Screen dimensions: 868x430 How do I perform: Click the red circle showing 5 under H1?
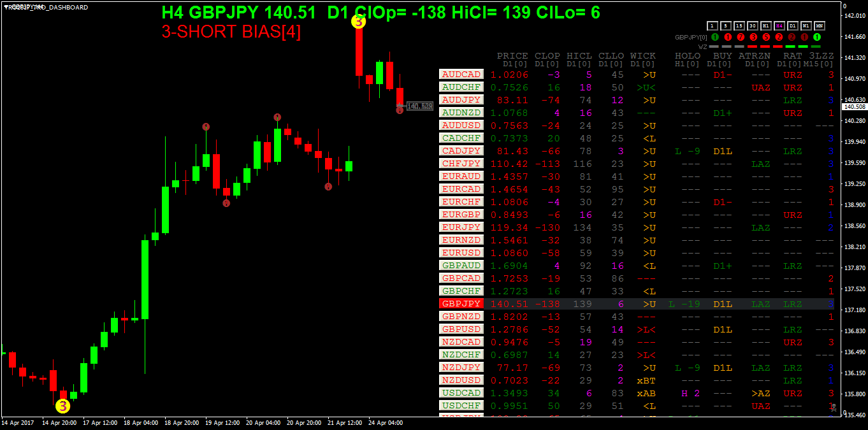pyautogui.click(x=766, y=37)
